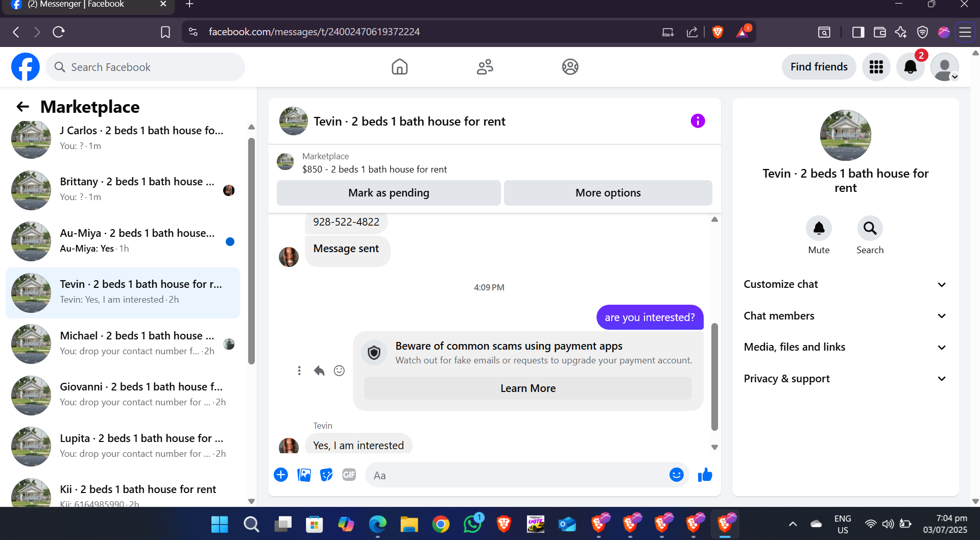Choose a sticker icon

[326, 475]
